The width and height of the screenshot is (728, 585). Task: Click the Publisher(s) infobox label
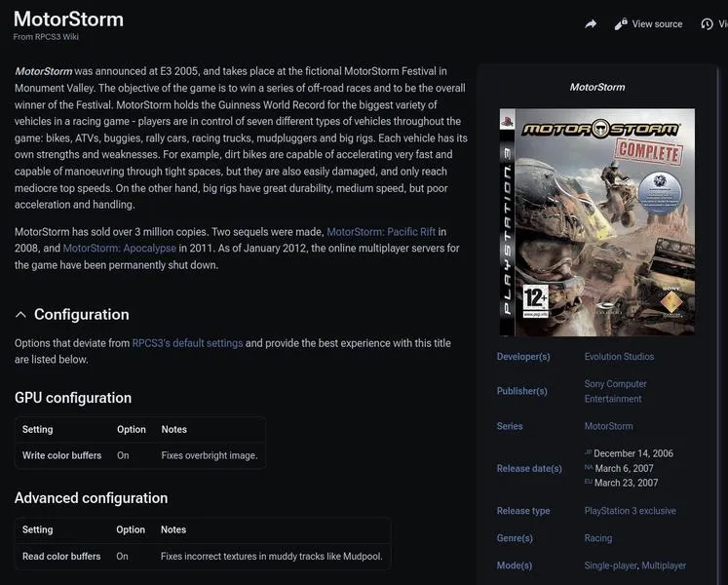[x=521, y=391]
